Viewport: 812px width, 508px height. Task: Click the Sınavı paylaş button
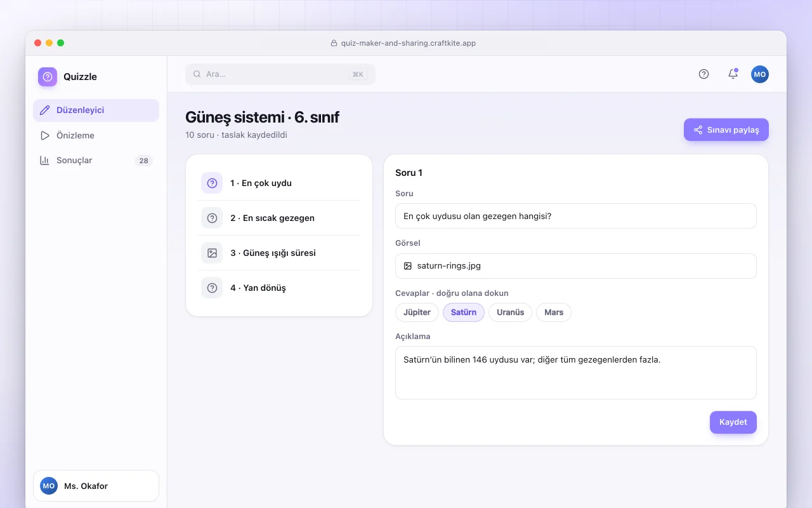726,130
